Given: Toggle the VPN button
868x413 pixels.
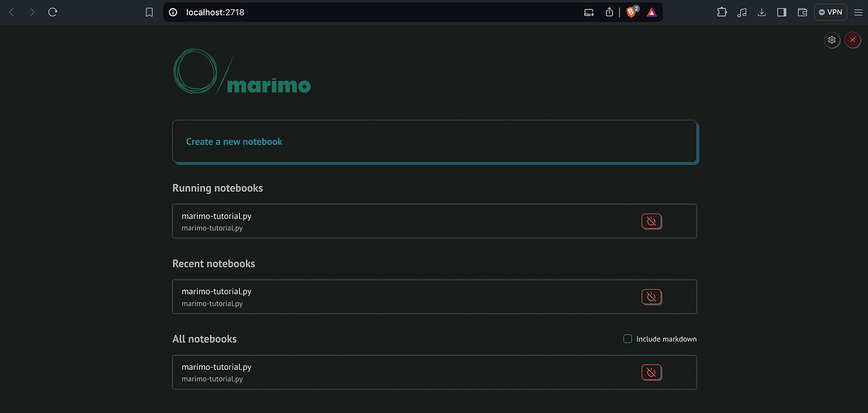Looking at the screenshot, I should click(830, 12).
